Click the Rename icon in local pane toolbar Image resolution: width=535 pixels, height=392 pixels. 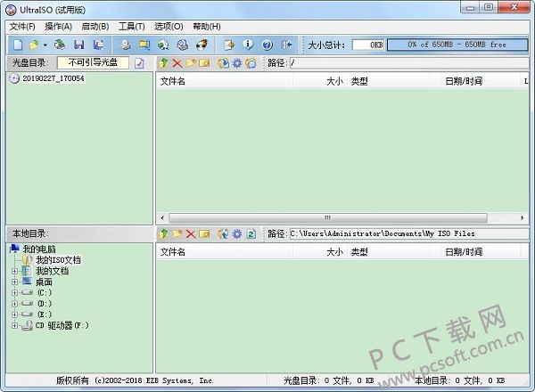(204, 233)
